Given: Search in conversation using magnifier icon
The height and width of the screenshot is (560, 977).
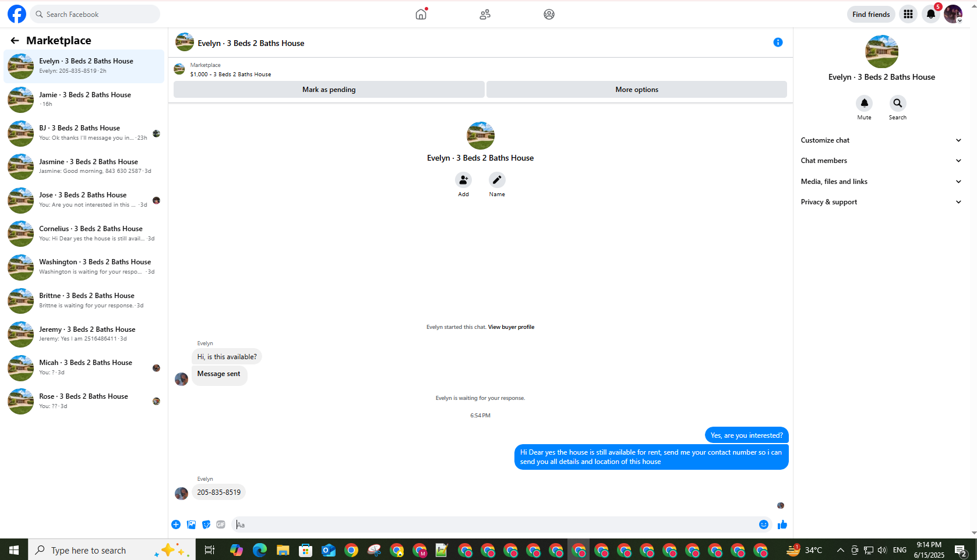Looking at the screenshot, I should pyautogui.click(x=898, y=104).
